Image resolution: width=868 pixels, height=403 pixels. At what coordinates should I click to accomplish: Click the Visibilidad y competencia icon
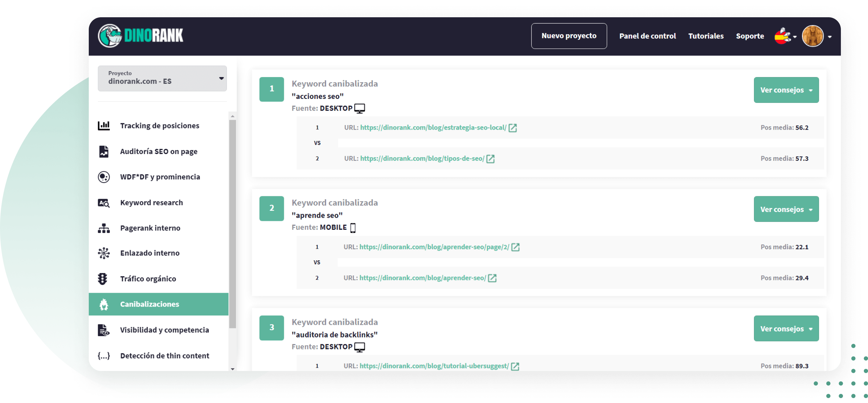tap(104, 330)
